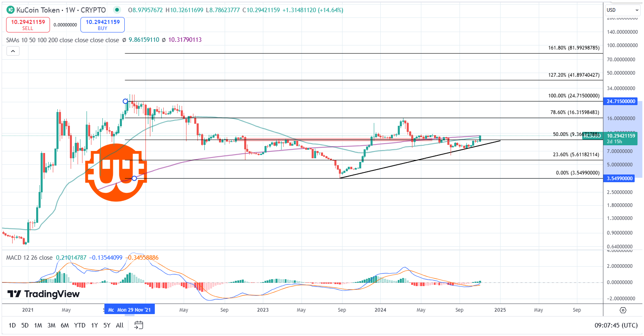This screenshot has width=644, height=336.
Task: Click the 161.80% Fibonacci level label
Action: [x=574, y=48]
